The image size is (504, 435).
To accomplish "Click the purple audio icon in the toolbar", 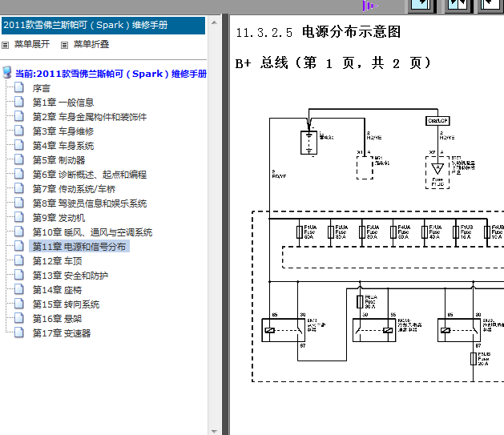I will click(369, 6).
